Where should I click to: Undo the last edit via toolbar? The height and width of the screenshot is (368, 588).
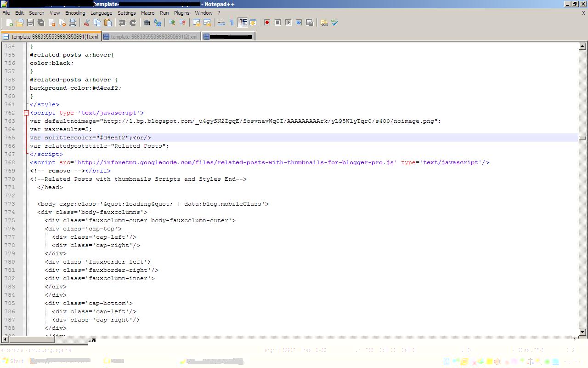[x=122, y=23]
